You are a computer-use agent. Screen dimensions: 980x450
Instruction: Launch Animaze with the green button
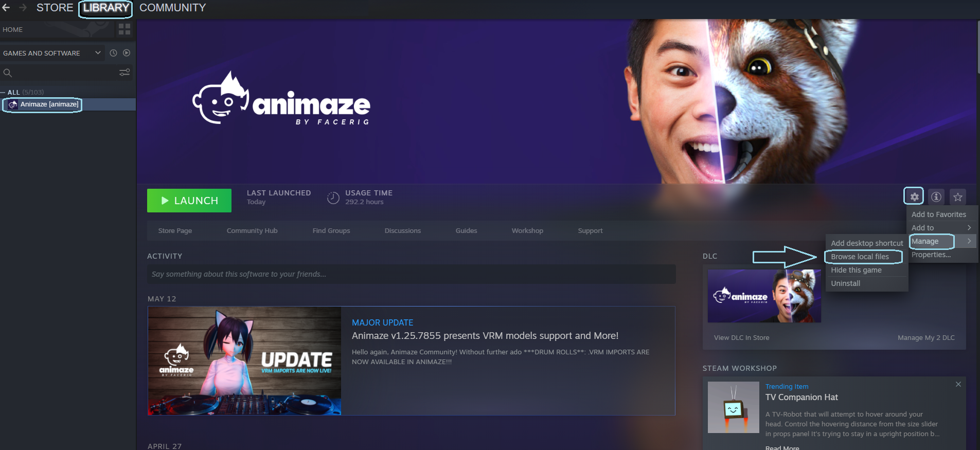coord(189,201)
